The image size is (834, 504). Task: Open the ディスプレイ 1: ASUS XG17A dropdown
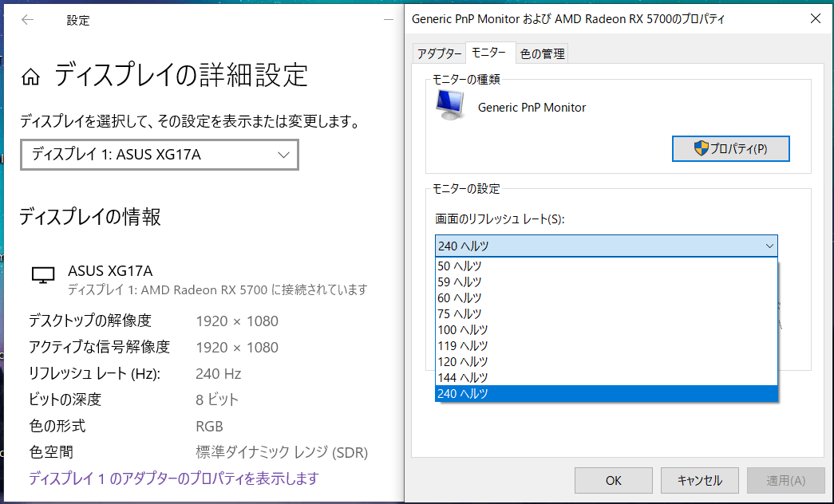point(160,155)
